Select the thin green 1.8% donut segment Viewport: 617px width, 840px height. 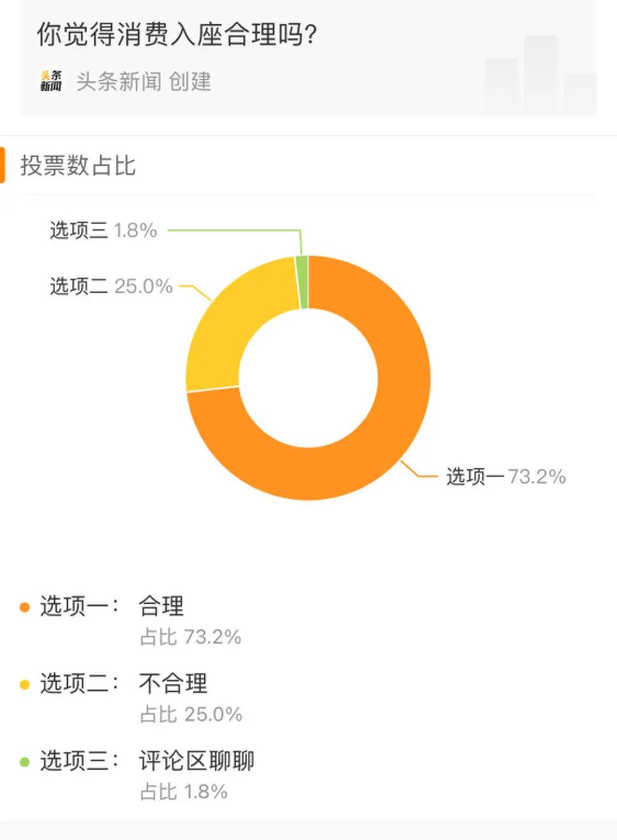[x=303, y=282]
